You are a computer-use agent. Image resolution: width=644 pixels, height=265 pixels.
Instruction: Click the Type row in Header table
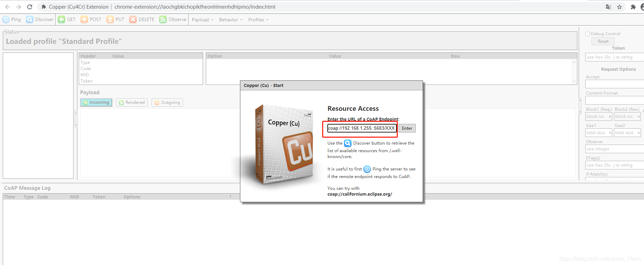coord(141,62)
